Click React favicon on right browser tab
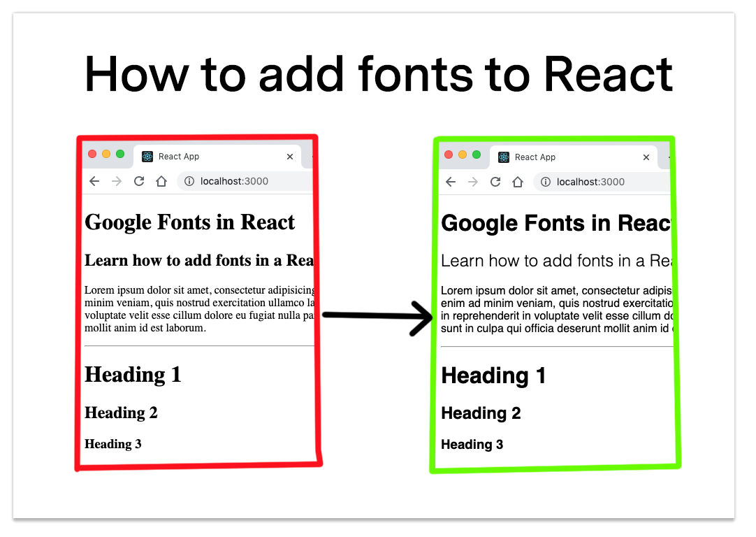The width and height of the screenshot is (756, 537). pyautogui.click(x=504, y=157)
